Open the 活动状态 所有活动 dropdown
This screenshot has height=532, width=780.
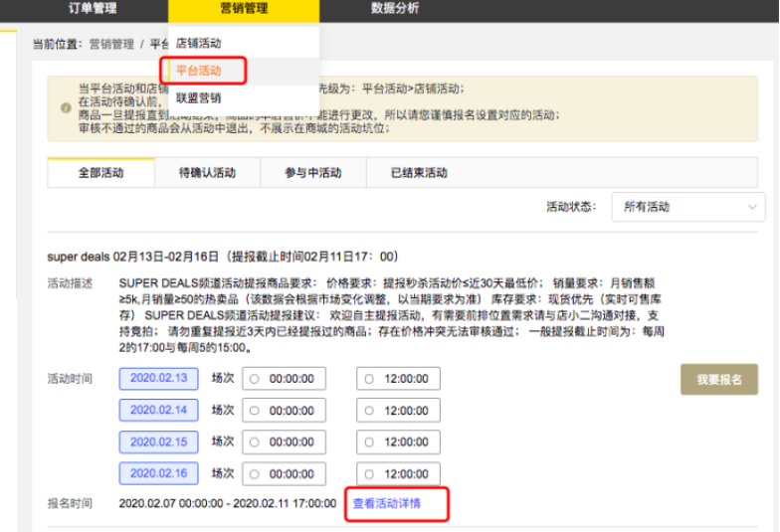(x=688, y=207)
